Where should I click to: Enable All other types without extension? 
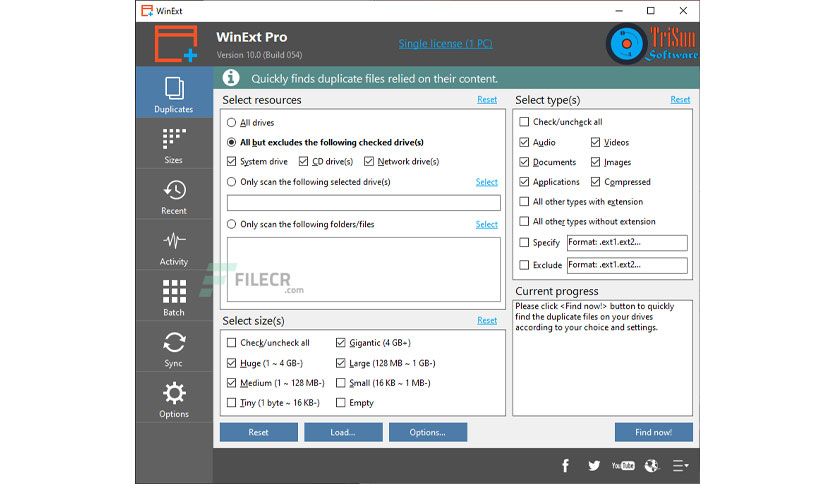coord(524,221)
